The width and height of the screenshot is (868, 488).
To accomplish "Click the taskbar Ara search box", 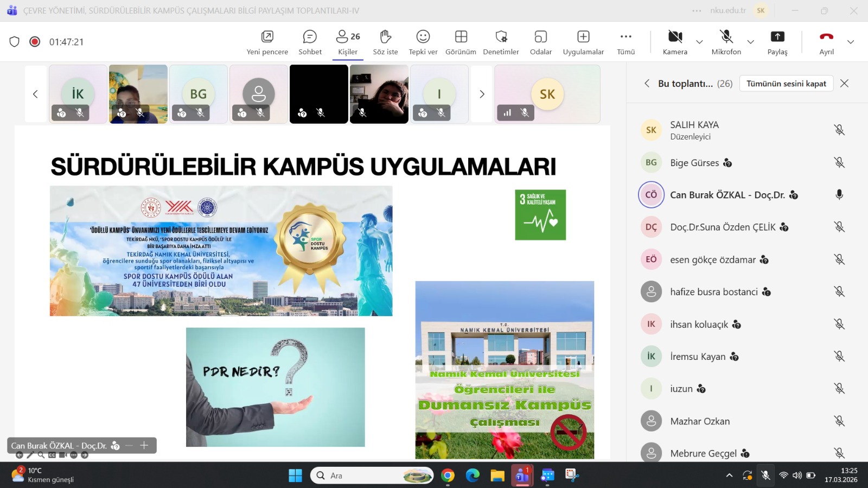I will click(x=372, y=476).
